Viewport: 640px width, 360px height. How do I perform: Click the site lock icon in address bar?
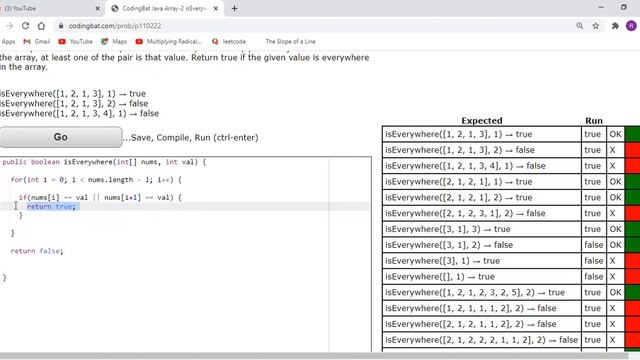point(61,26)
